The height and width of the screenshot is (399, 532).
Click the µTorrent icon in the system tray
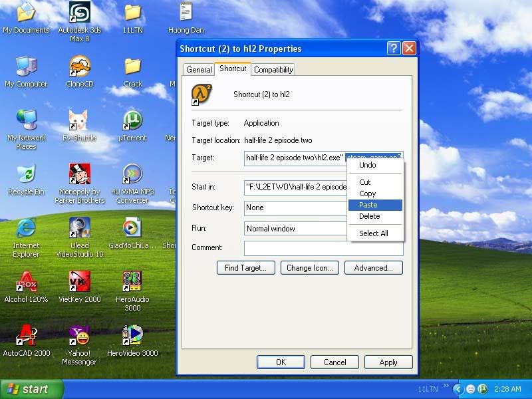coord(482,389)
